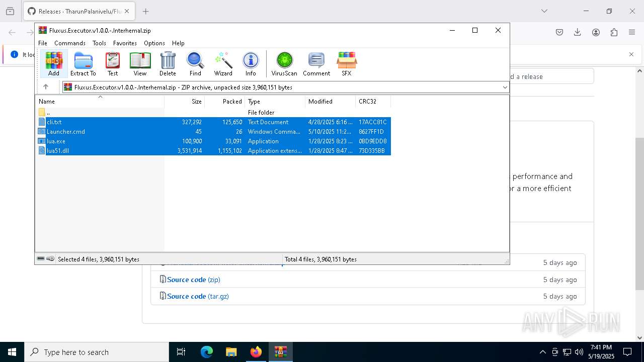The image size is (644, 362).
Task: Open Microsoft Edge from taskbar
Action: point(207,352)
